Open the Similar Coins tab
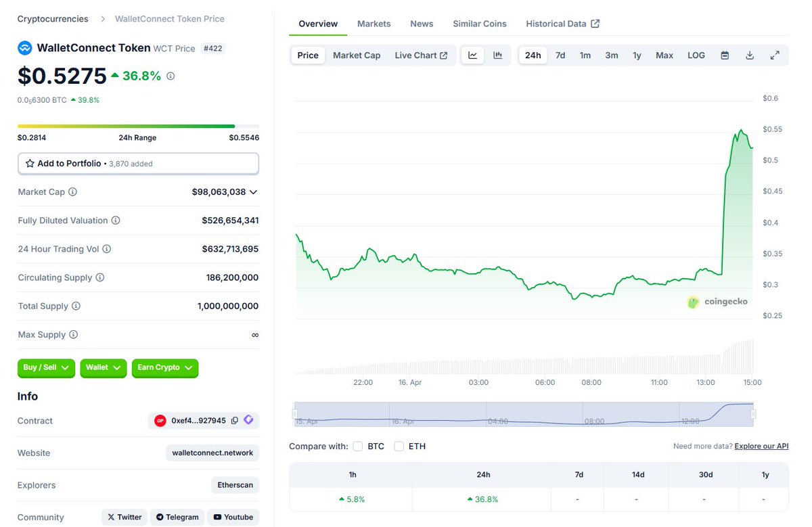The height and width of the screenshot is (527, 812). [x=480, y=24]
